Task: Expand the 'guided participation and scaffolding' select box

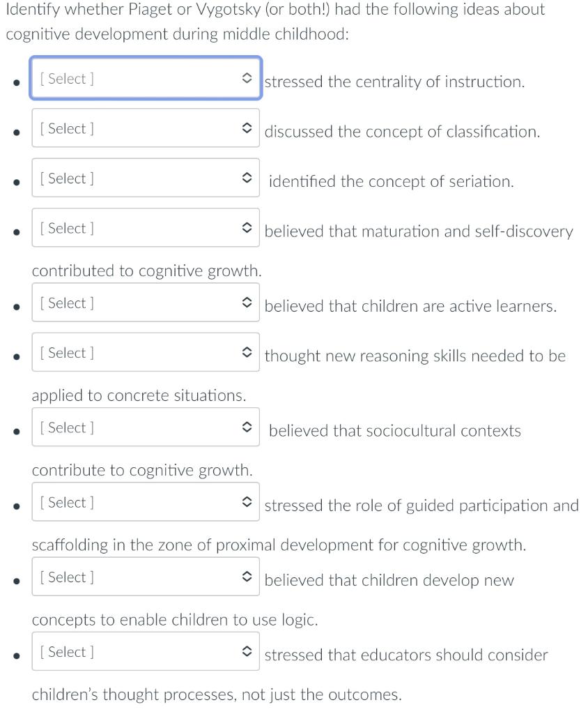Action: (x=145, y=502)
